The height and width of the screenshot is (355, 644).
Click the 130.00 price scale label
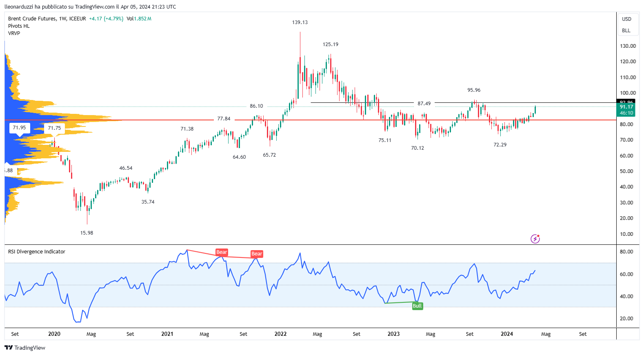628,46
